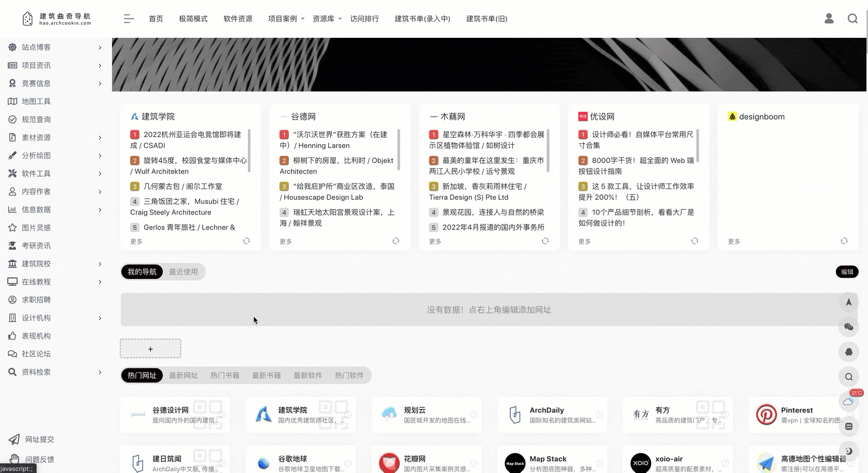Image resolution: width=868 pixels, height=473 pixels.
Task: Refresh the 谷德网 feed card
Action: (x=396, y=241)
